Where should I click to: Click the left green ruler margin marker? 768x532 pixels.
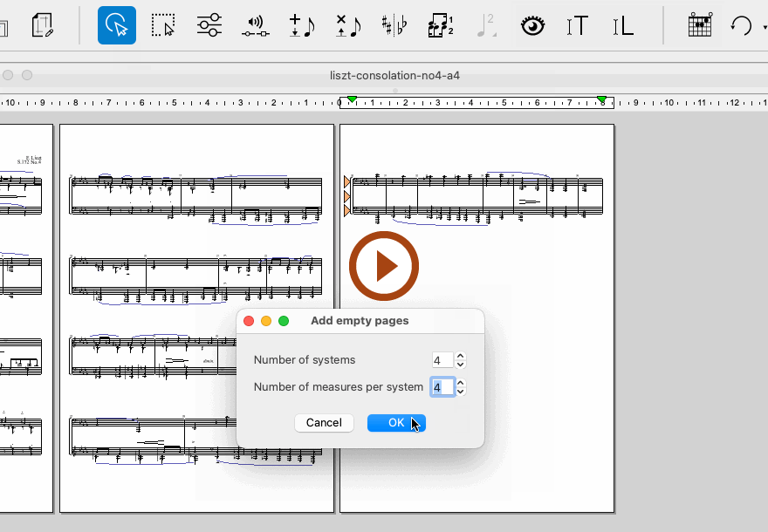(x=352, y=99)
